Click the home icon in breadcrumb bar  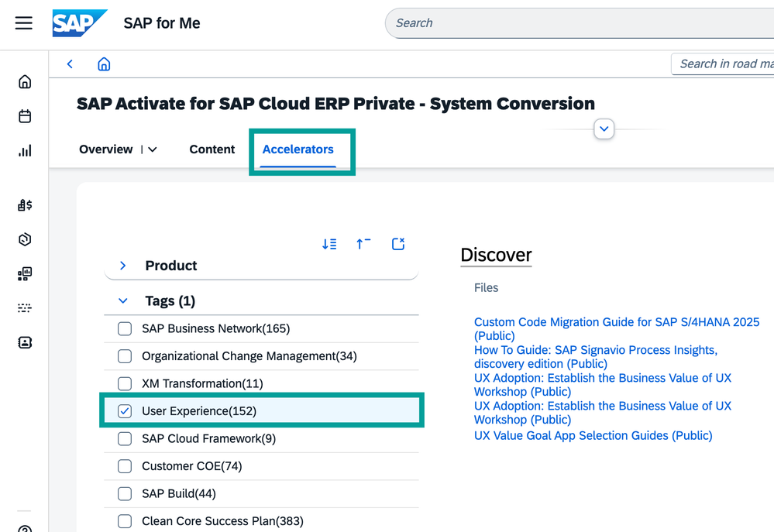point(104,64)
